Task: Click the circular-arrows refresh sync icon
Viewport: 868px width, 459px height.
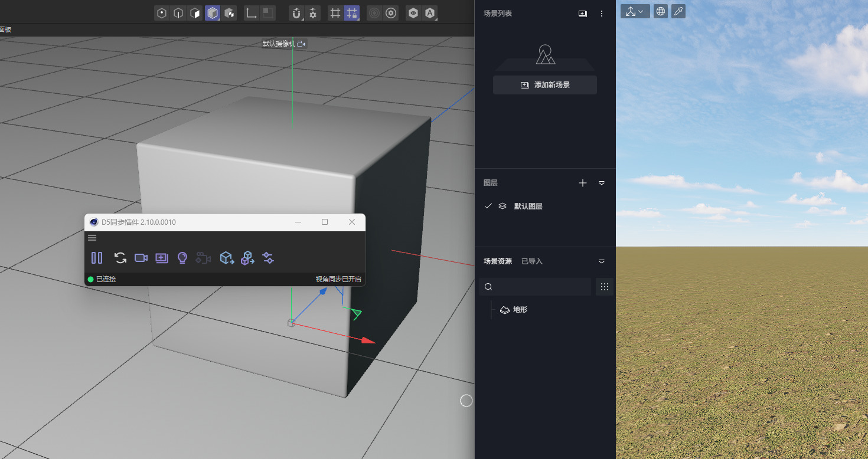Action: pyautogui.click(x=120, y=258)
